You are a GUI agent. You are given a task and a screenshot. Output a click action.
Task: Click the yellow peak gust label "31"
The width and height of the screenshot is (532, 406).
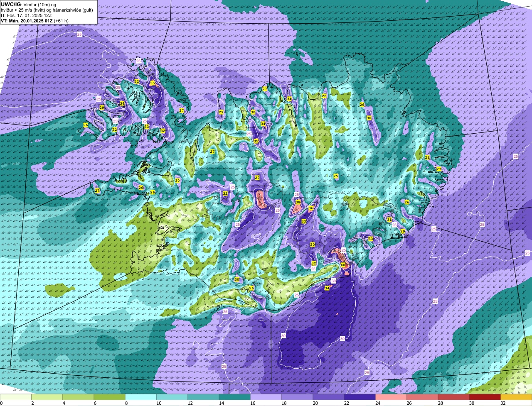pos(389,219)
